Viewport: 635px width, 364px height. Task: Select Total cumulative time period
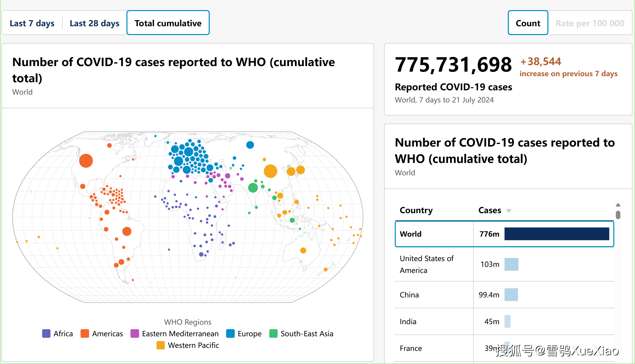(168, 23)
